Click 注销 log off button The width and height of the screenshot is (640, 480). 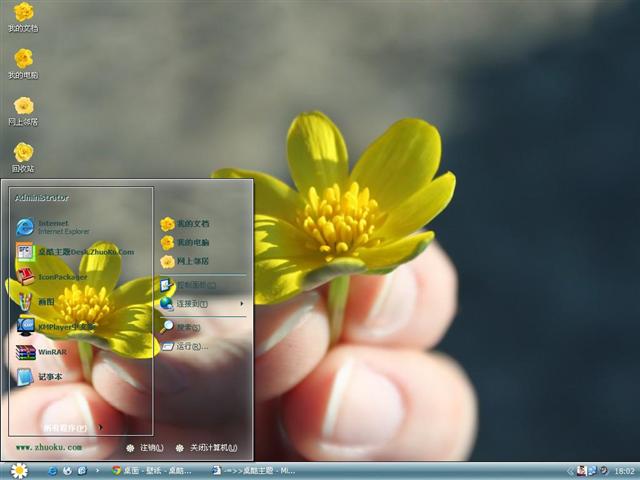pyautogui.click(x=145, y=448)
